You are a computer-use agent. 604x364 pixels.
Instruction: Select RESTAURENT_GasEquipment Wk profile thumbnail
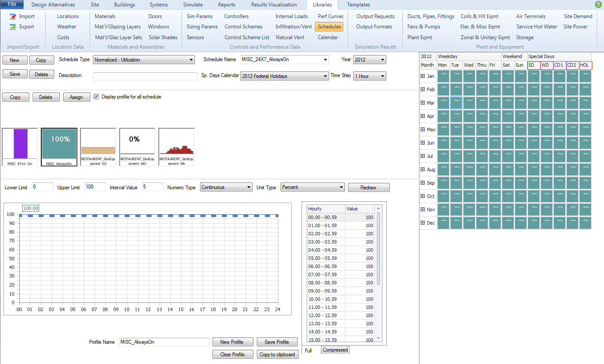click(x=176, y=147)
